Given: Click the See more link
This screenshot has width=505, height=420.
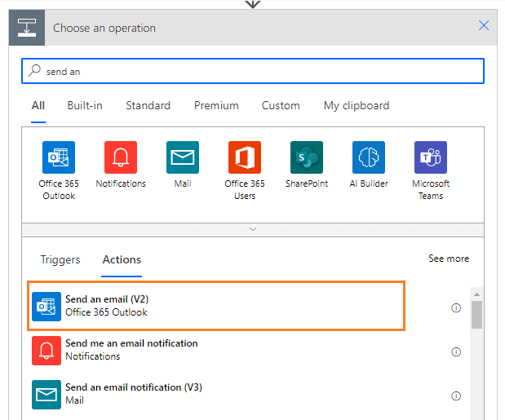Looking at the screenshot, I should click(449, 258).
